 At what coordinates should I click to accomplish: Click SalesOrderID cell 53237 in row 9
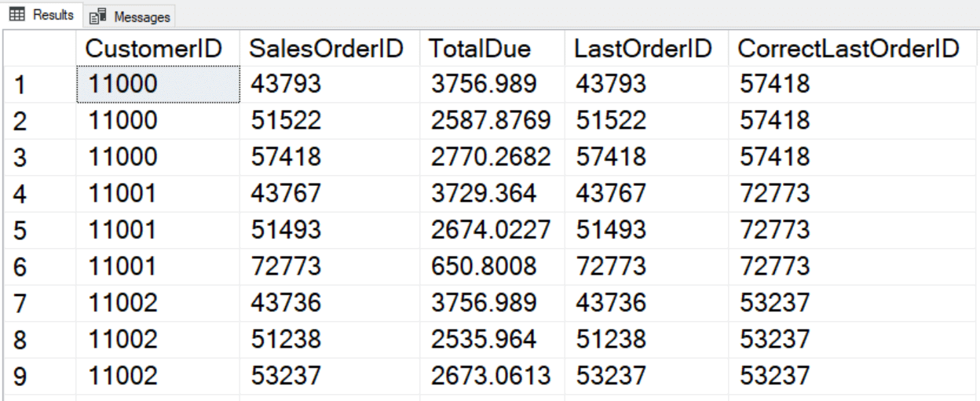click(x=286, y=375)
